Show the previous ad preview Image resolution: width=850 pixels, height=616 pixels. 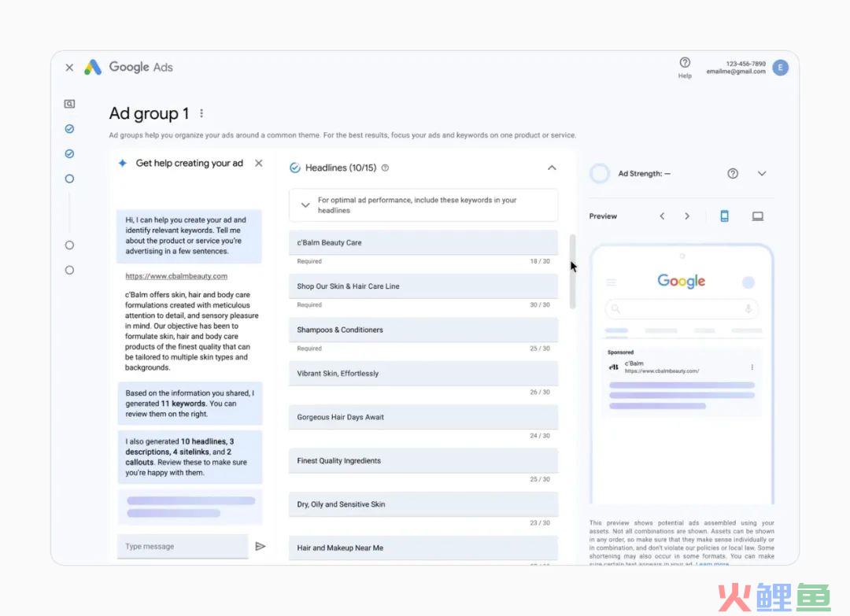pos(662,216)
